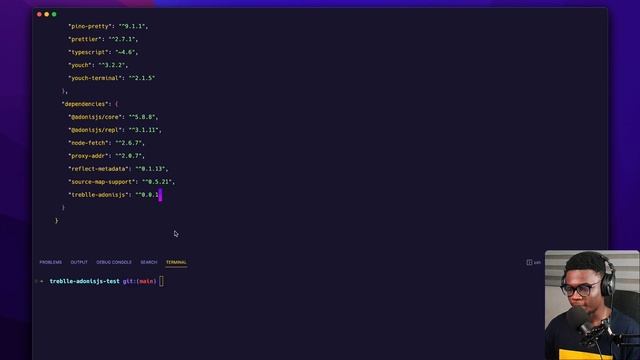This screenshot has width=640, height=360.
Task: Click the "@adonisjs/repl" line
Action: click(115, 130)
